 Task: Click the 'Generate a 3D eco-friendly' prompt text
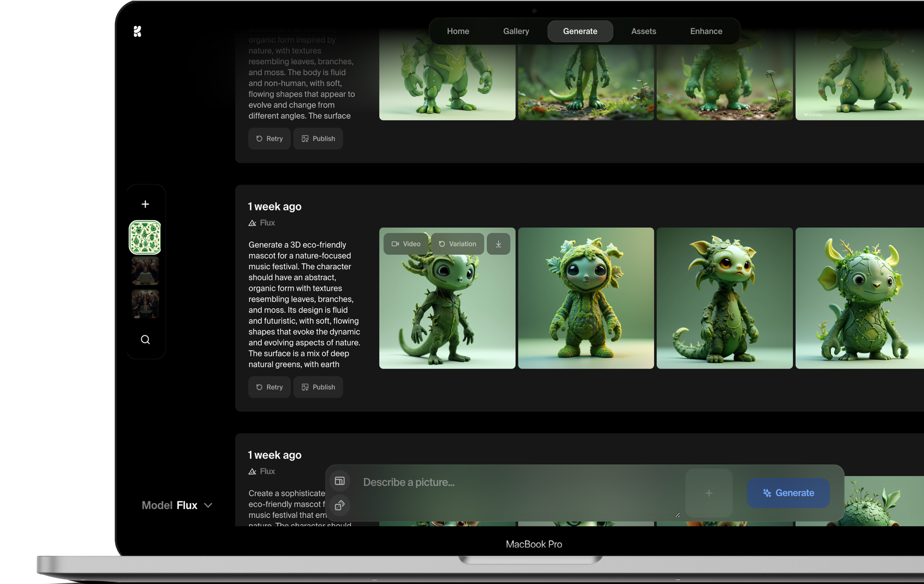(x=304, y=304)
